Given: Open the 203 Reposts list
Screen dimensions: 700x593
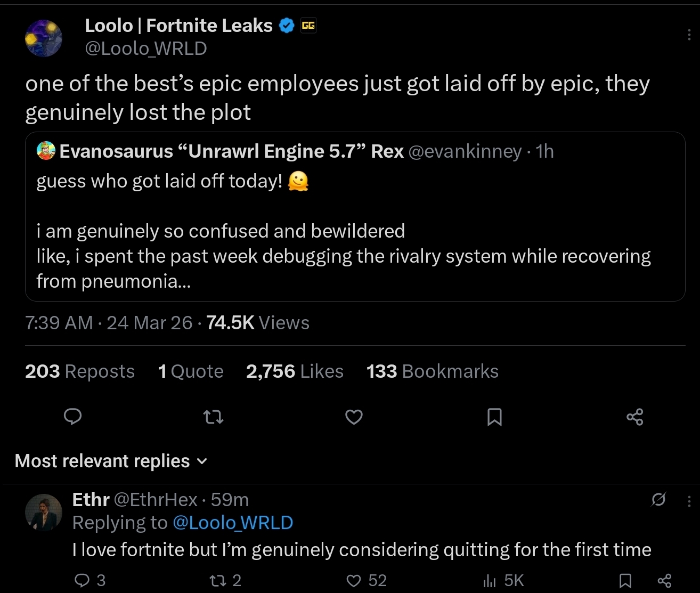Looking at the screenshot, I should click(x=80, y=371).
